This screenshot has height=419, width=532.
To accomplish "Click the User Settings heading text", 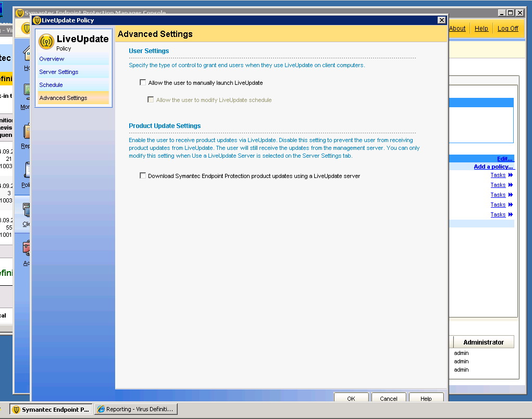I will [x=149, y=51].
